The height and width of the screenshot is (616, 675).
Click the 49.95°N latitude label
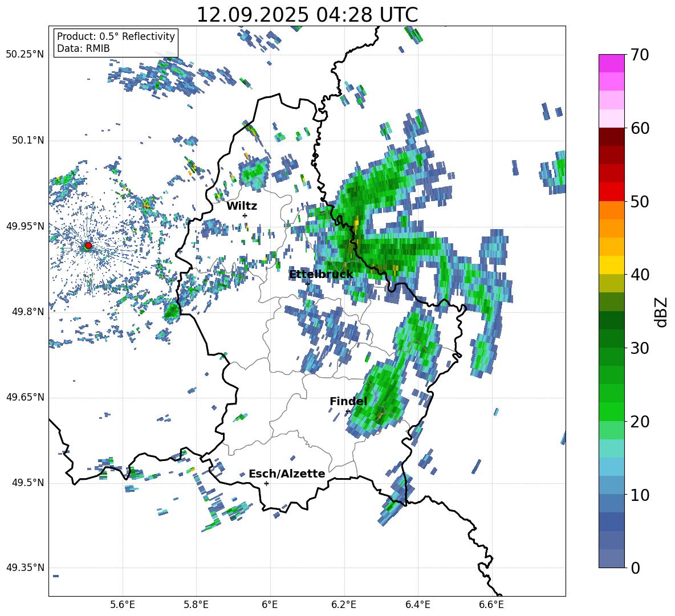25,226
